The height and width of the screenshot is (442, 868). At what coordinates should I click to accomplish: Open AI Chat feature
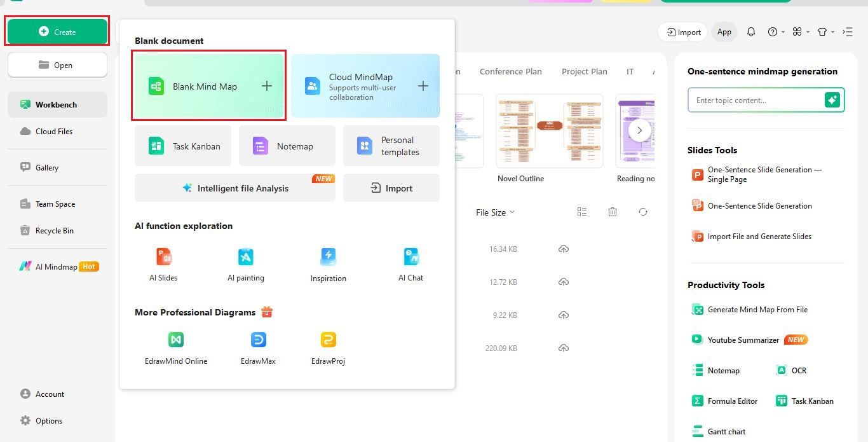[x=410, y=265]
